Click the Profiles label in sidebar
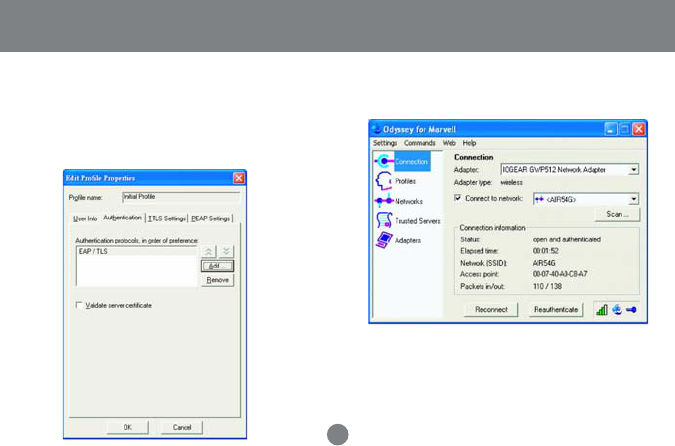Viewport: 675px width, 446px height. click(x=406, y=181)
